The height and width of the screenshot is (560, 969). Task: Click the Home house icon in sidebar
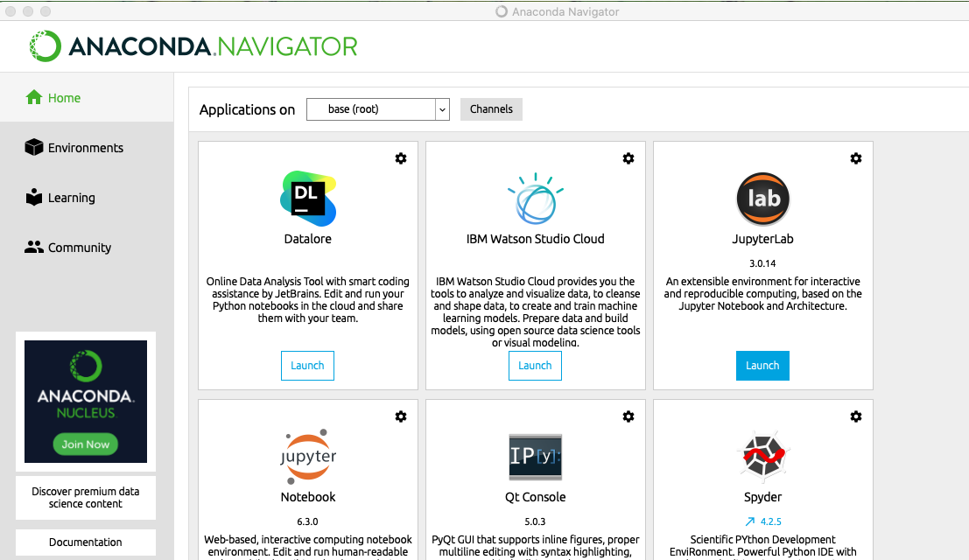pyautogui.click(x=34, y=97)
